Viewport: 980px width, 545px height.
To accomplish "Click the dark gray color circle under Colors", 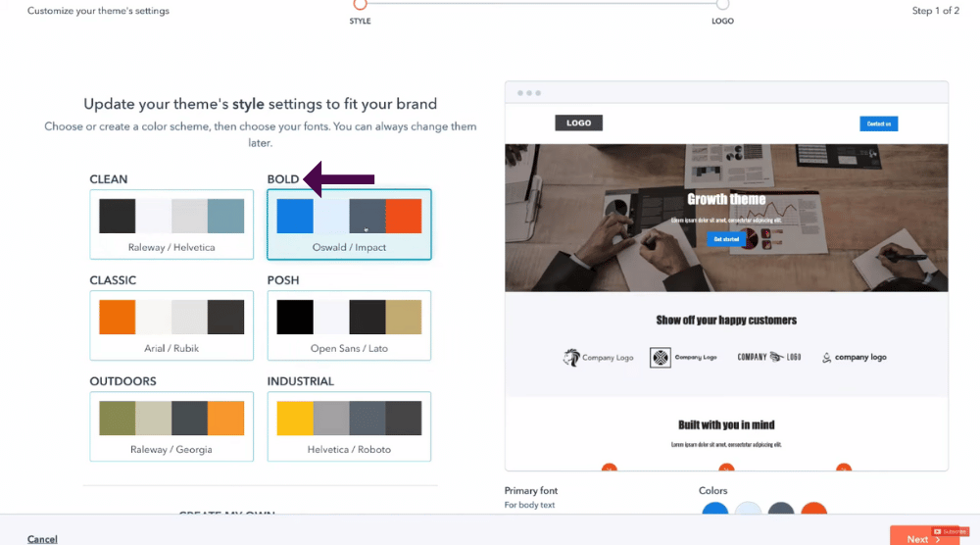I will (781, 508).
